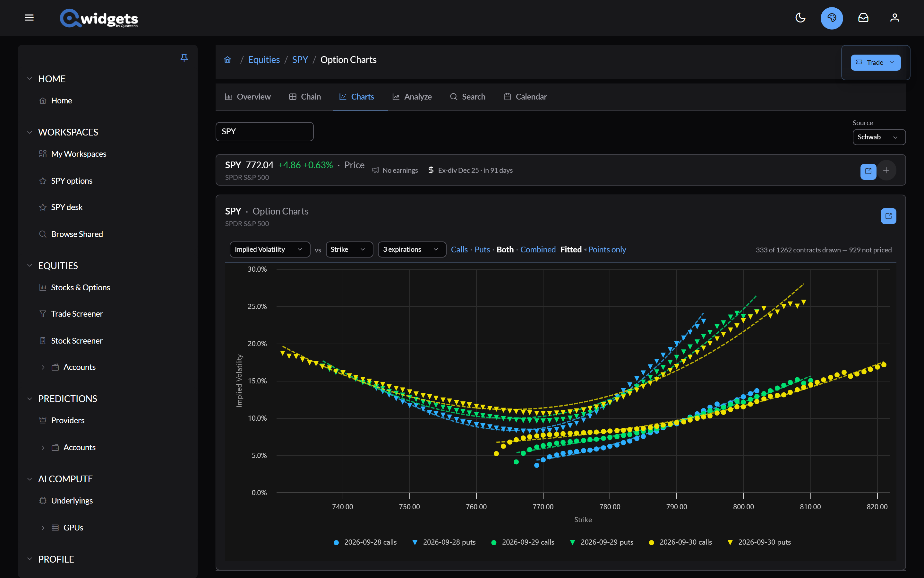Click the SPY symbol input field
This screenshot has height=578, width=924.
click(265, 132)
